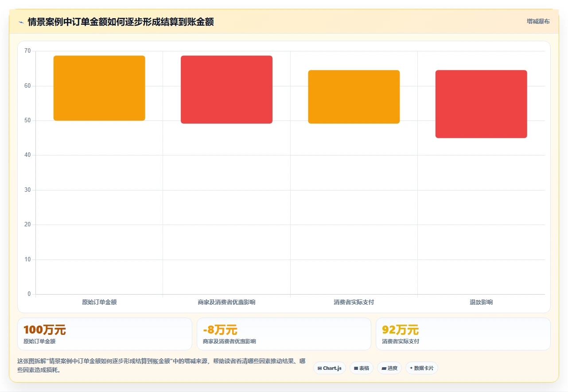Click 消费者实际支付 caption under 92万元
The width and height of the screenshot is (568, 392).
(401, 342)
